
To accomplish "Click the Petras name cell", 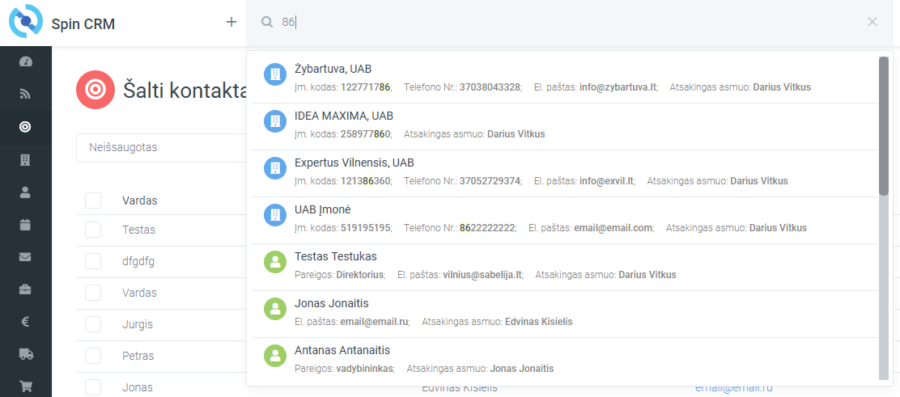I will (x=138, y=356).
